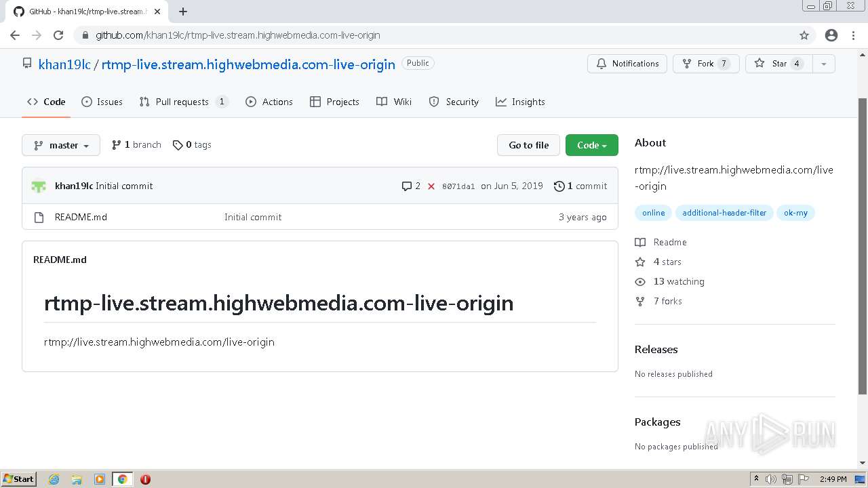Open the Issues tab
The width and height of the screenshot is (868, 488).
102,102
